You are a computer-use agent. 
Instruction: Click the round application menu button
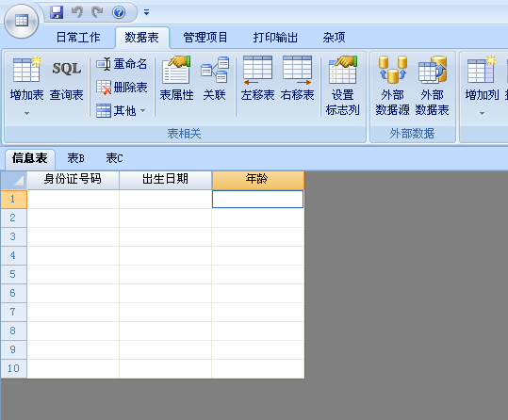click(x=22, y=22)
